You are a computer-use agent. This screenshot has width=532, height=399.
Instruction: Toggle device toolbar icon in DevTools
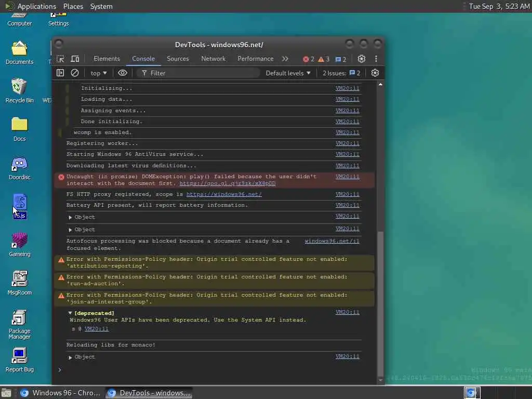point(75,59)
